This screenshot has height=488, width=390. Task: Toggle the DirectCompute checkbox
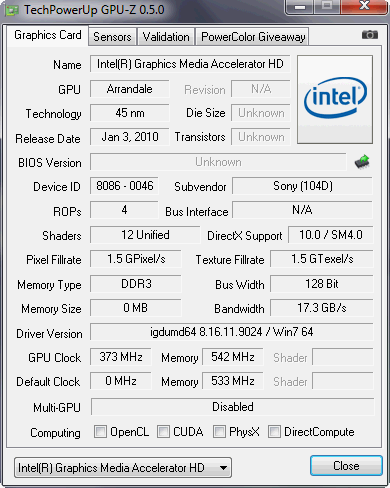[274, 431]
